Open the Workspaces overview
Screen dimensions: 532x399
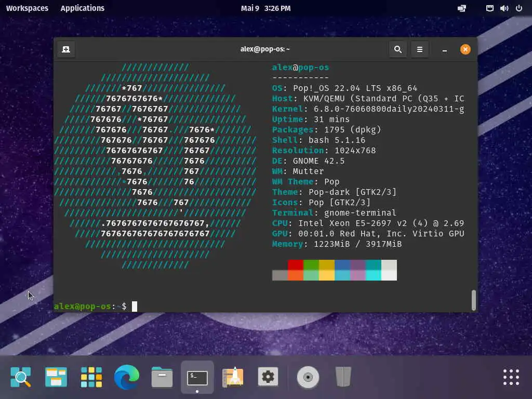(27, 8)
